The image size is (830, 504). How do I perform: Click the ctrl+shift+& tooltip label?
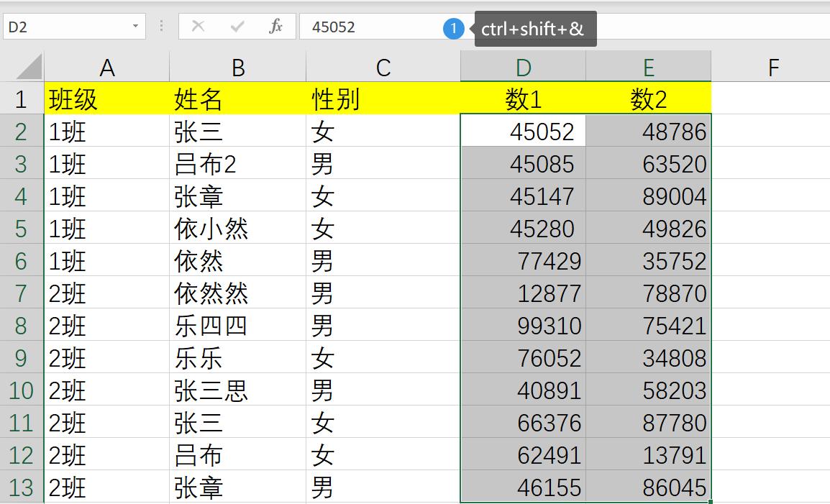pyautogui.click(x=534, y=29)
